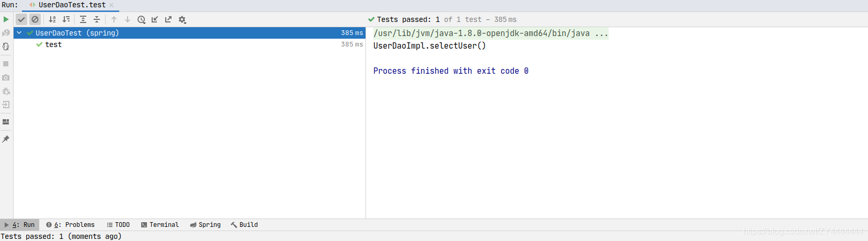Click Import Tests from File icon
The height and width of the screenshot is (241, 868).
point(155,19)
